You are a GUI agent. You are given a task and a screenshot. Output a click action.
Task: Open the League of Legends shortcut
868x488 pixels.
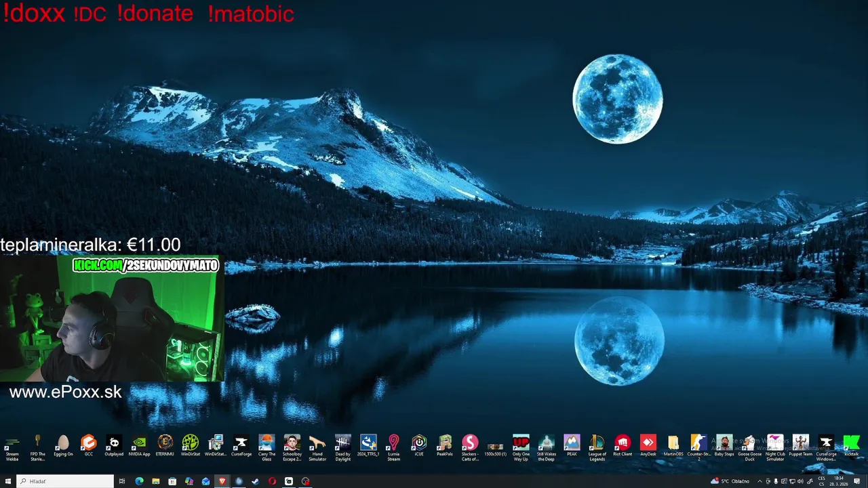pos(597,448)
